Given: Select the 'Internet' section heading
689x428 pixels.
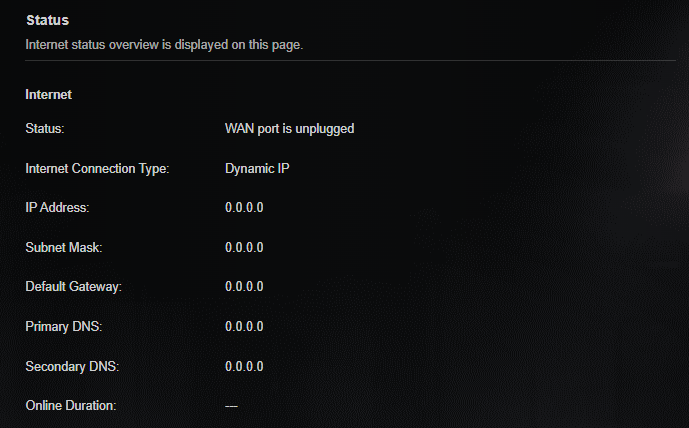Looking at the screenshot, I should click(x=48, y=94).
